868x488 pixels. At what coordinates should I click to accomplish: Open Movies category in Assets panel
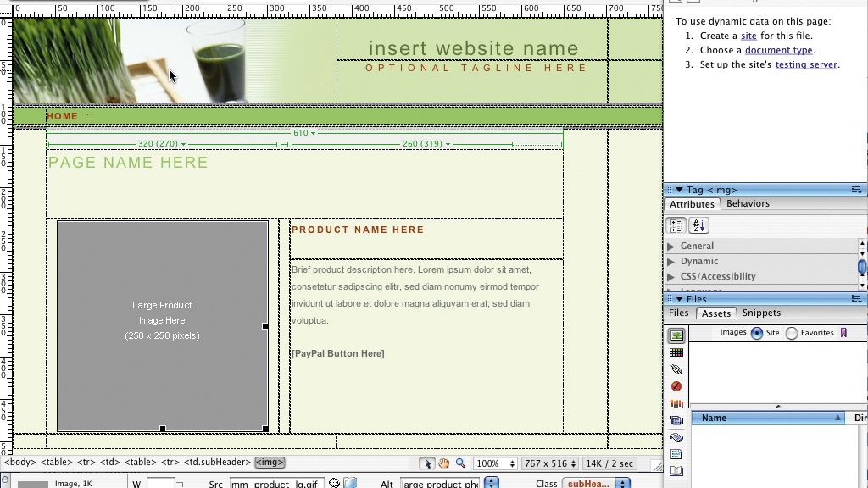676,420
